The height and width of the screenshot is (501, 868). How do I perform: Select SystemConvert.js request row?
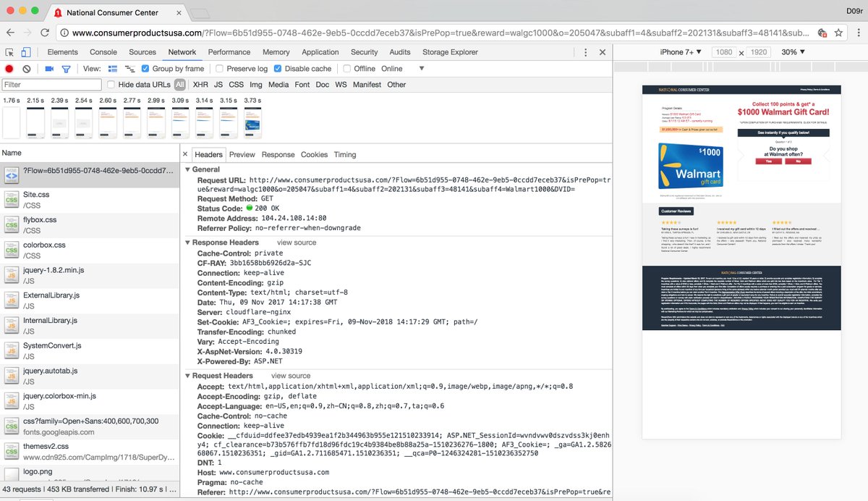[x=90, y=351]
